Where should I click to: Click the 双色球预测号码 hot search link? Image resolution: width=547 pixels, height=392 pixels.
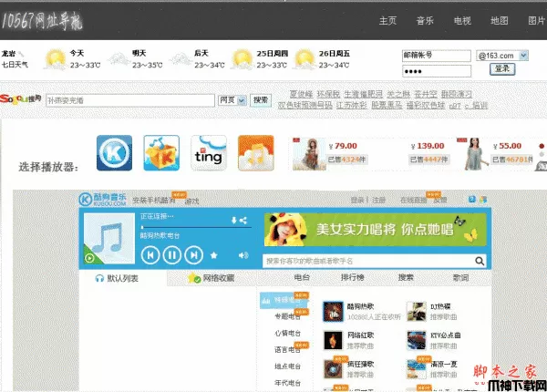tap(304, 106)
